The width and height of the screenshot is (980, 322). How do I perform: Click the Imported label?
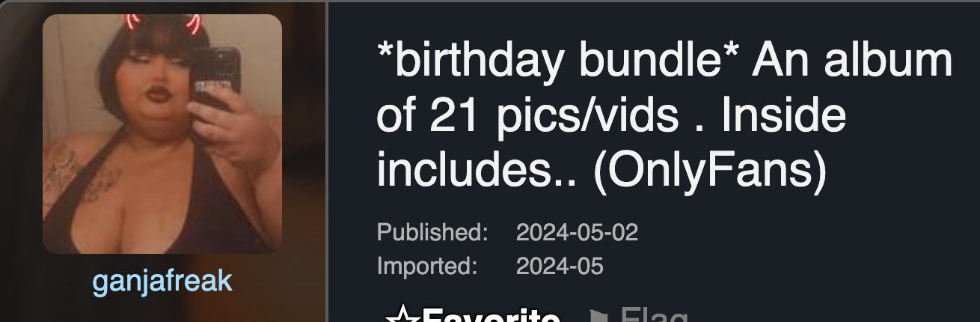click(426, 266)
